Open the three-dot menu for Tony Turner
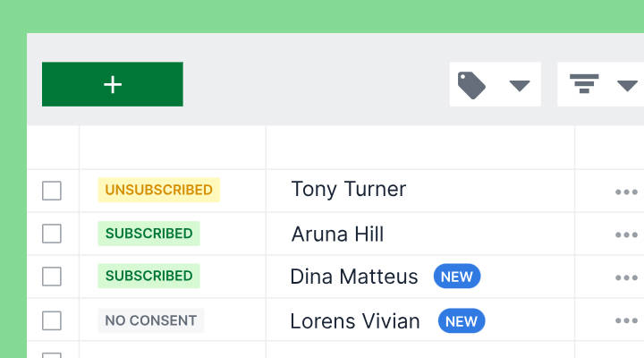 pos(626,192)
